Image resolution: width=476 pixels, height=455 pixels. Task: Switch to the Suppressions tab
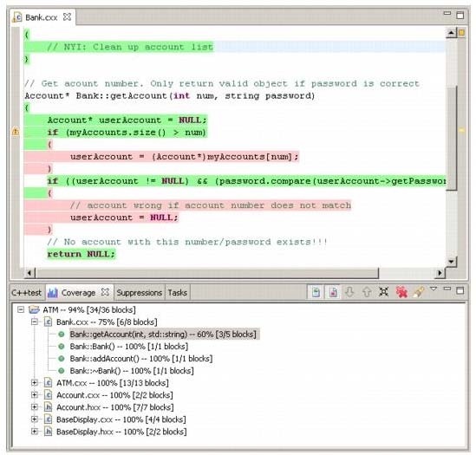click(139, 293)
